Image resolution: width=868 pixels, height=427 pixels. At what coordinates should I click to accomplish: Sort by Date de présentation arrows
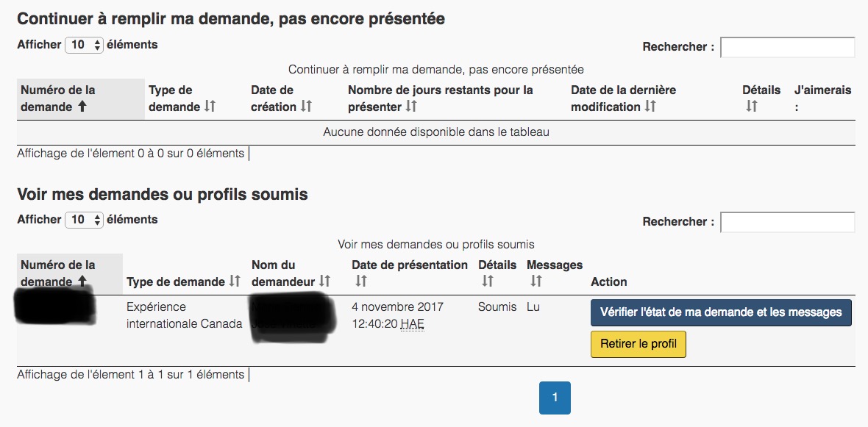tap(361, 281)
